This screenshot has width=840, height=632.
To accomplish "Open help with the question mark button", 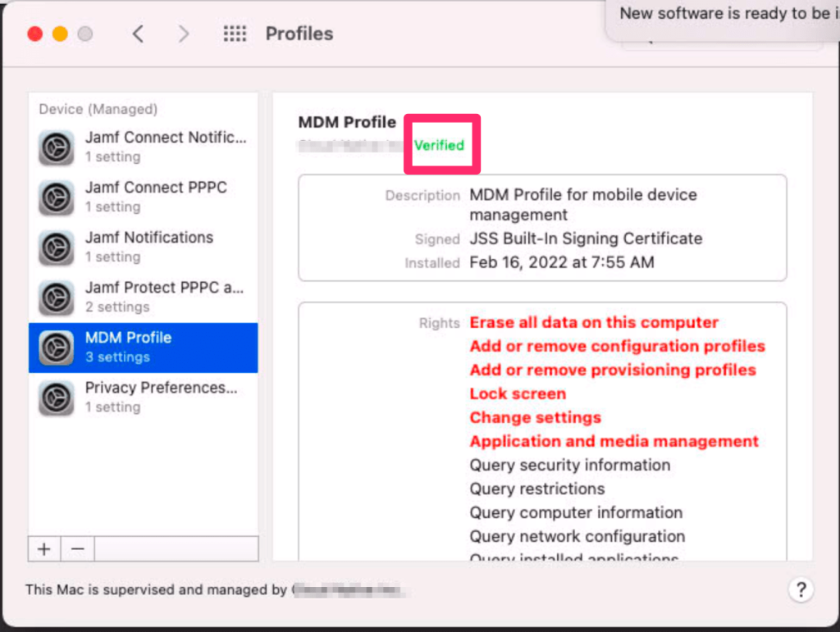I will pyautogui.click(x=801, y=589).
